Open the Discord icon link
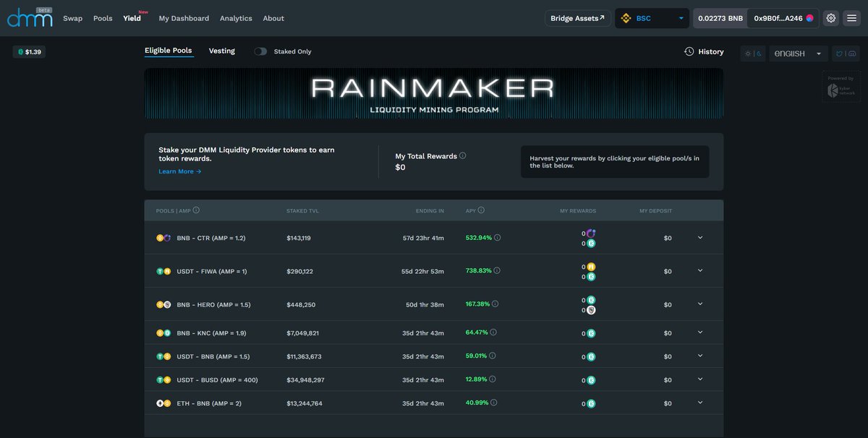Image resolution: width=868 pixels, height=438 pixels. pyautogui.click(x=852, y=53)
